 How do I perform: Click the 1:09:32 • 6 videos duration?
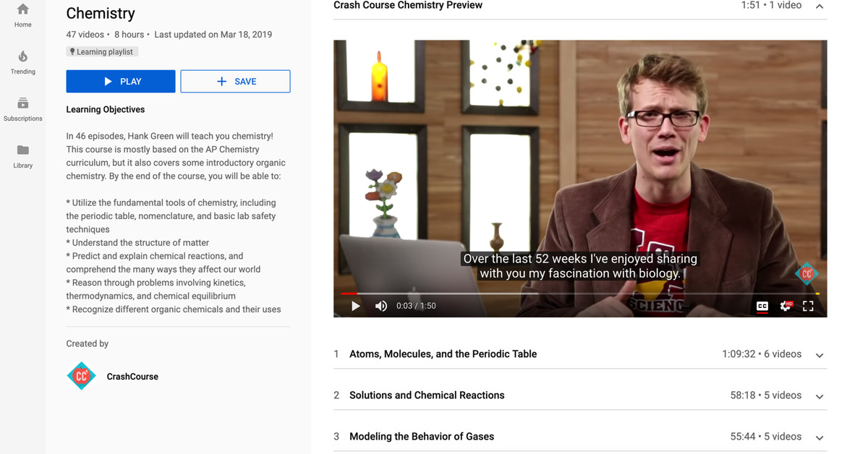(x=762, y=354)
